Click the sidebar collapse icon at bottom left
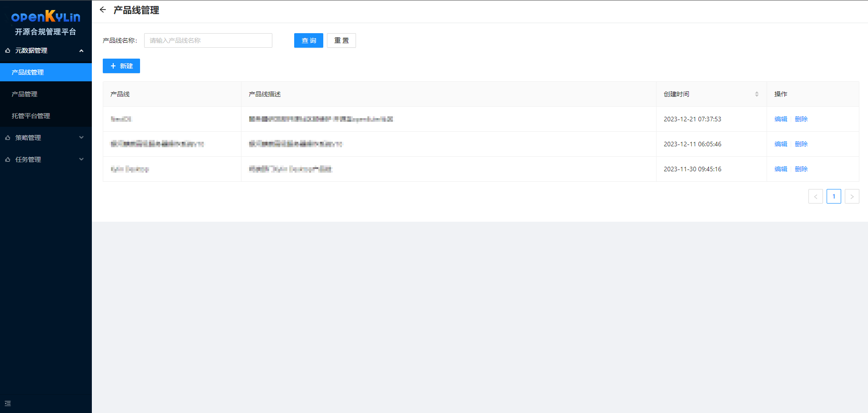Viewport: 868px width, 413px height. point(8,403)
